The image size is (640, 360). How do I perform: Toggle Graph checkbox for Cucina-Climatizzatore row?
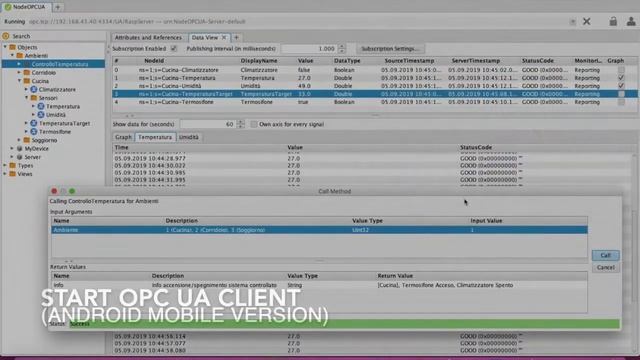[x=621, y=70]
